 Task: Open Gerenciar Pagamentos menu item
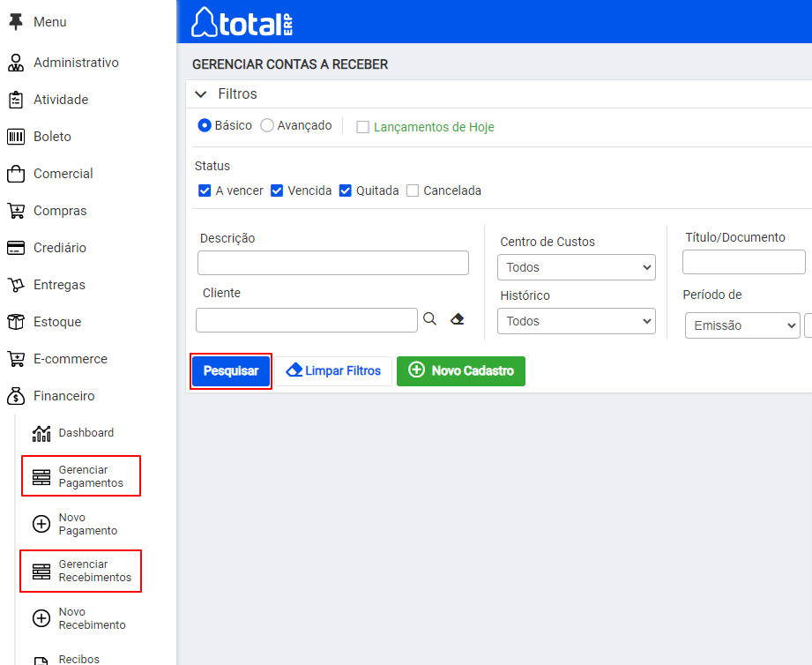tap(81, 476)
